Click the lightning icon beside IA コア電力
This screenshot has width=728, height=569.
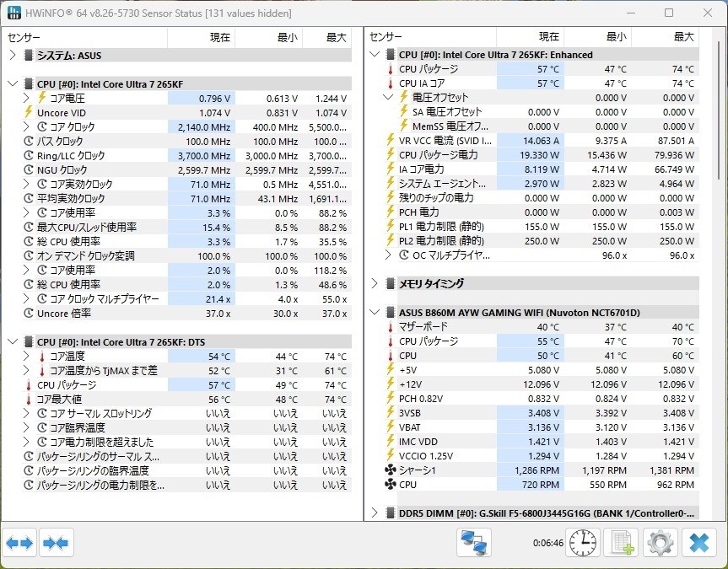391,169
